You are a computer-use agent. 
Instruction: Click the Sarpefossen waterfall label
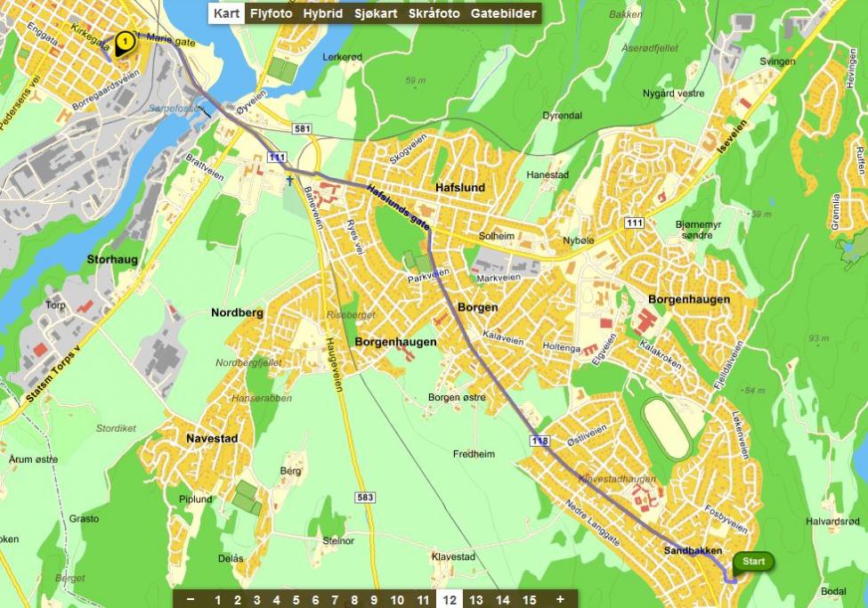click(x=176, y=109)
